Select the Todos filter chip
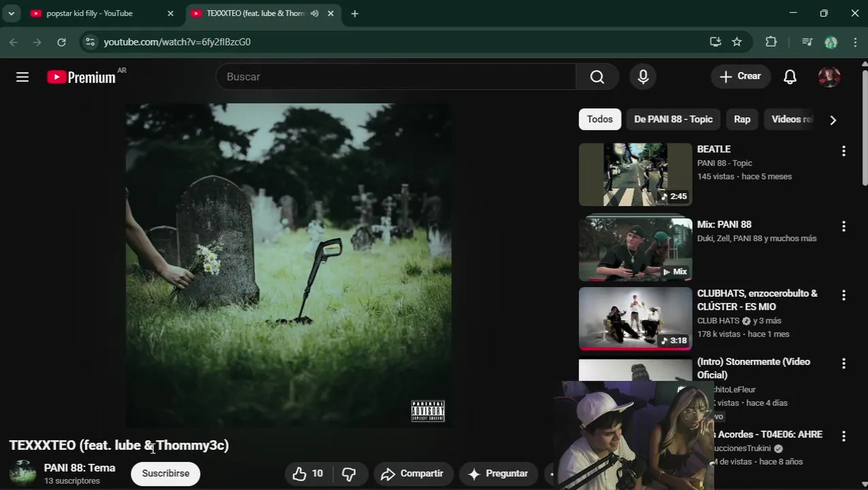The image size is (868, 490). coord(600,119)
